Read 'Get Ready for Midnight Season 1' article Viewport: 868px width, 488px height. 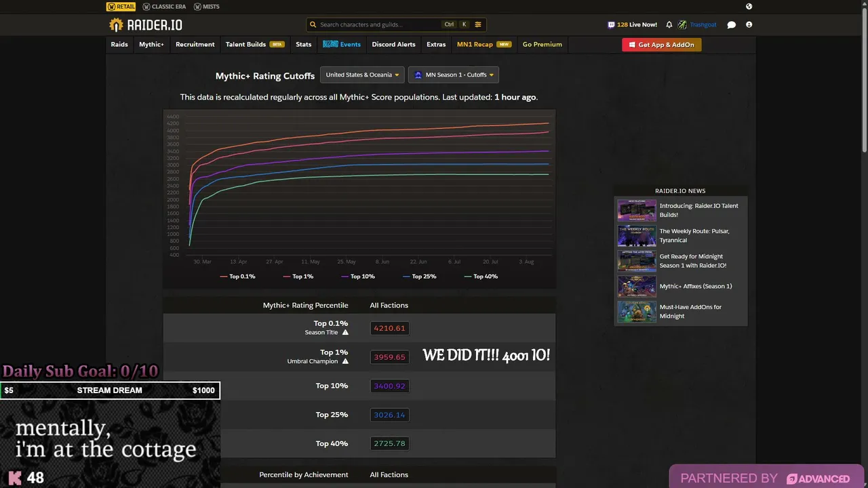692,261
